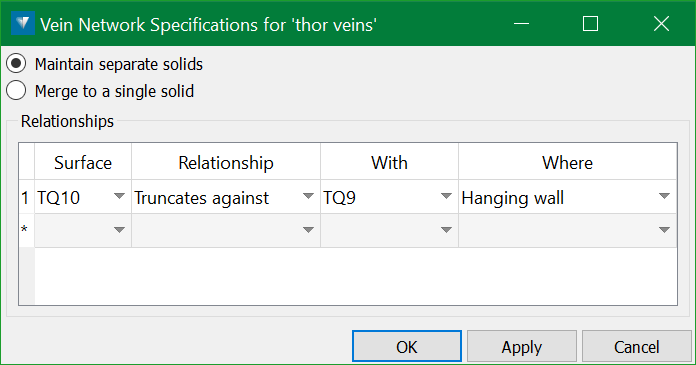This screenshot has height=365, width=696.
Task: Click the Relationship column header
Action: click(x=226, y=162)
